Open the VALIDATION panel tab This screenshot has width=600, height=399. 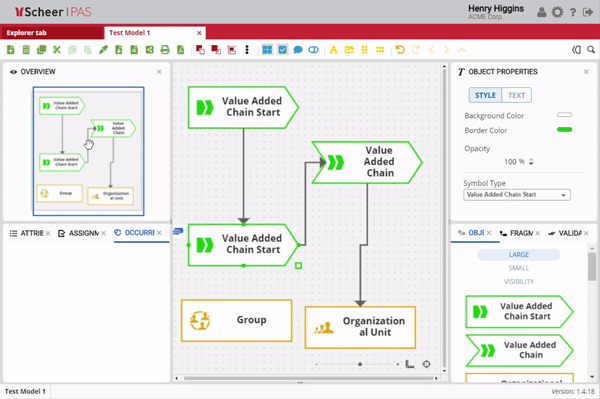(x=565, y=233)
